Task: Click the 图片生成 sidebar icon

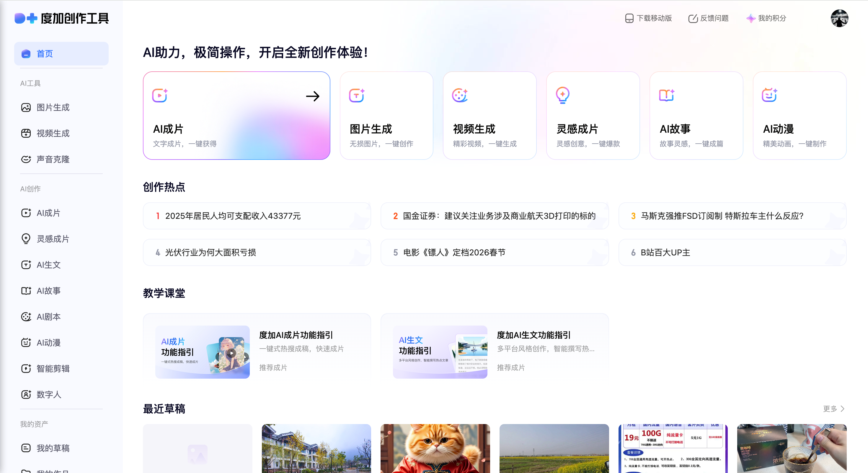Action: coord(26,107)
